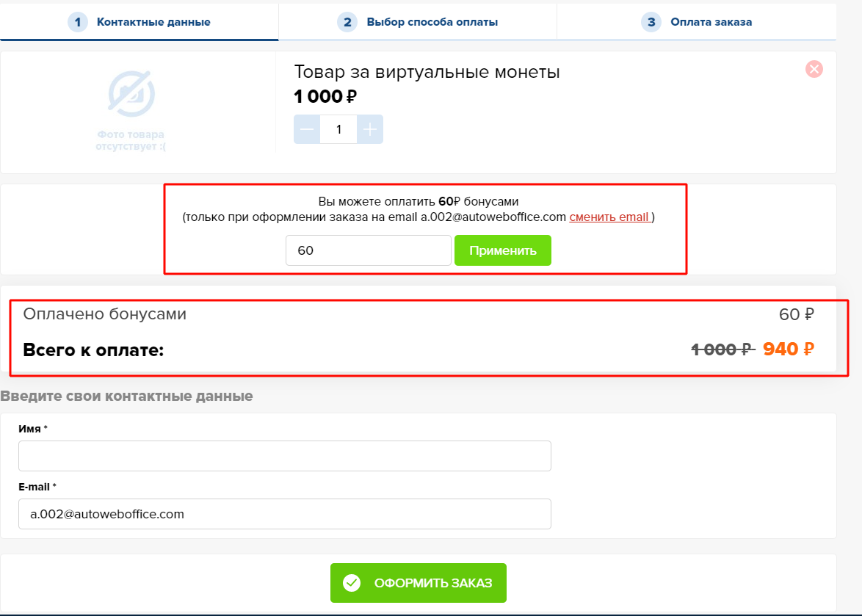Focus the Имя input field

click(x=285, y=456)
